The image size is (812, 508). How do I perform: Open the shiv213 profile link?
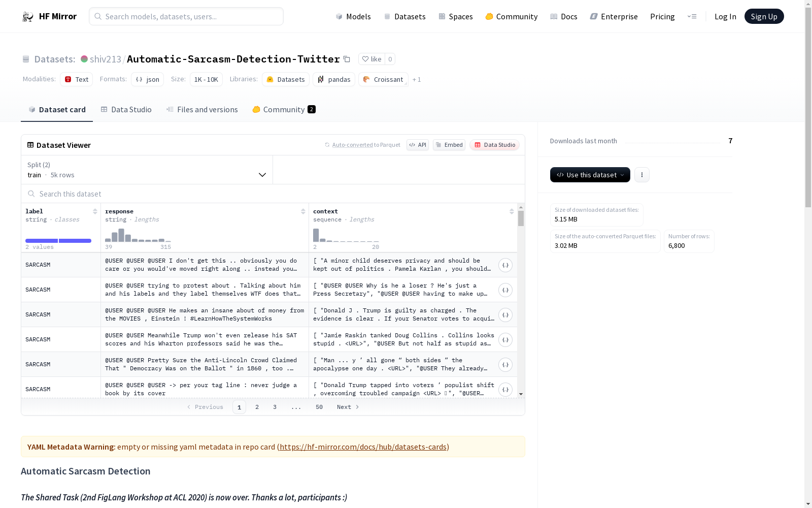coord(106,59)
